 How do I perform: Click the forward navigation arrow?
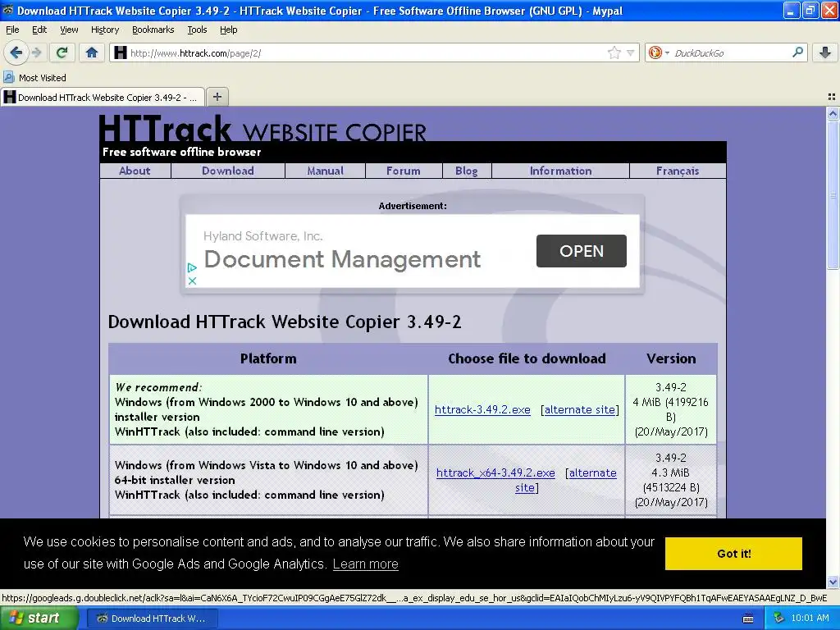[x=36, y=52]
